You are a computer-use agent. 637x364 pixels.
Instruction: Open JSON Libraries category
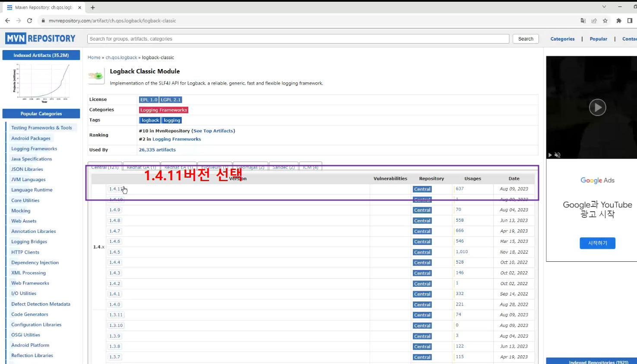(27, 169)
